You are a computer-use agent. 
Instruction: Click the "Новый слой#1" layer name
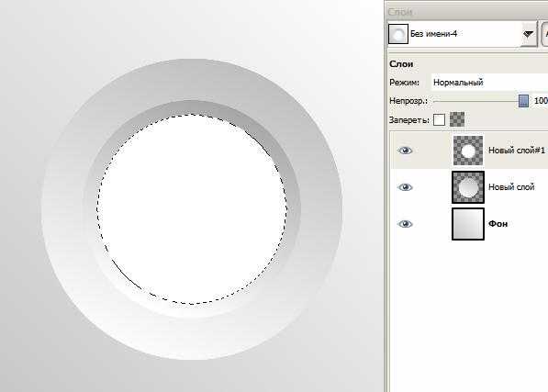click(x=517, y=151)
